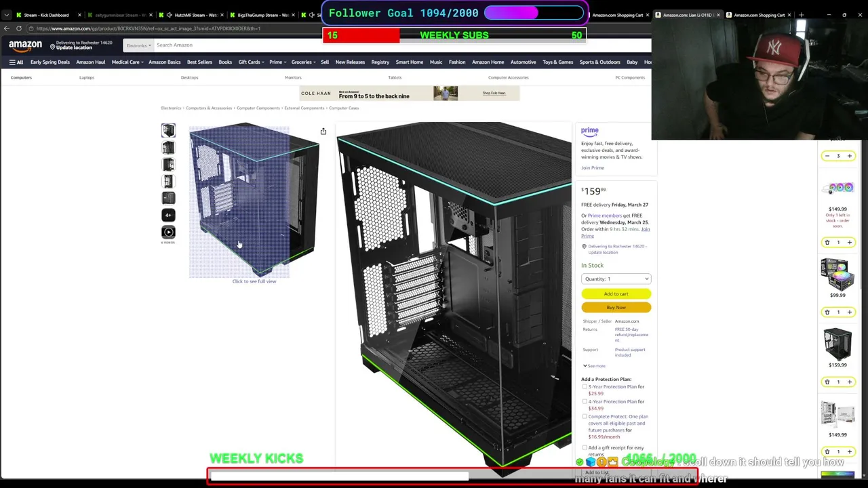The height and width of the screenshot is (488, 868).
Task: Click the Update location pin icon
Action: [53, 45]
